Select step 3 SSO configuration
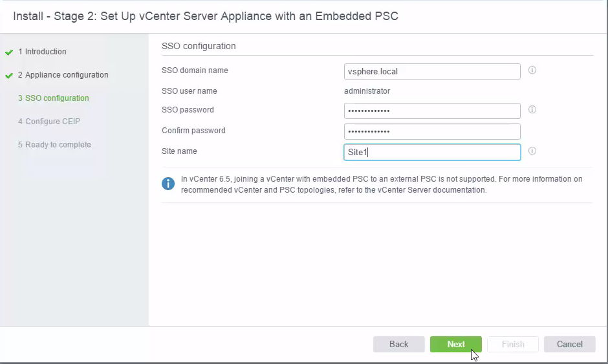 [x=54, y=98]
